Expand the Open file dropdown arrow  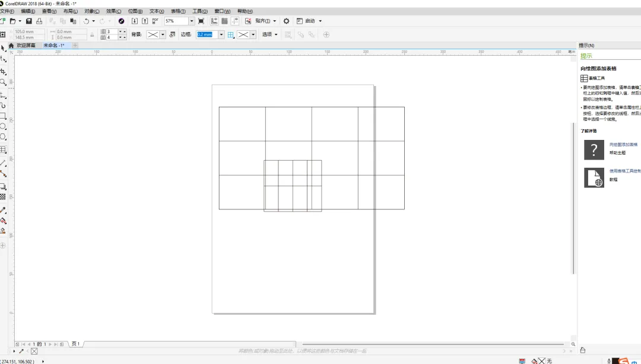tap(20, 21)
